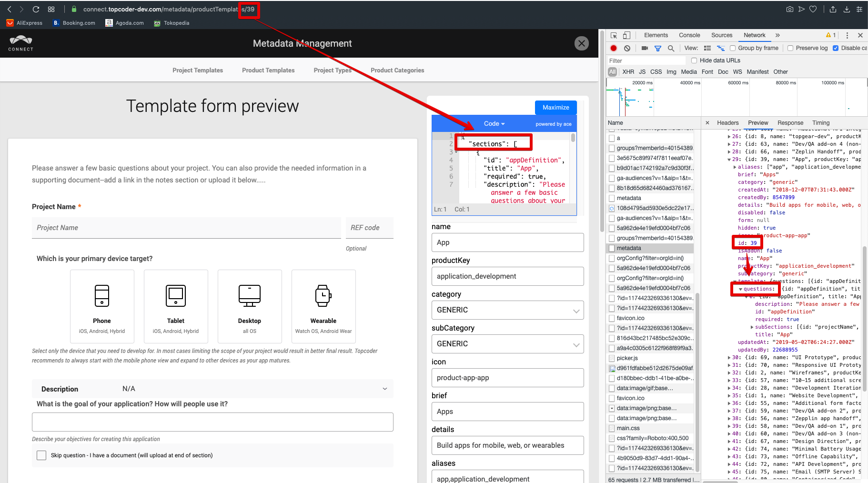
Task: Open the Headers tab of request details
Action: (x=727, y=123)
